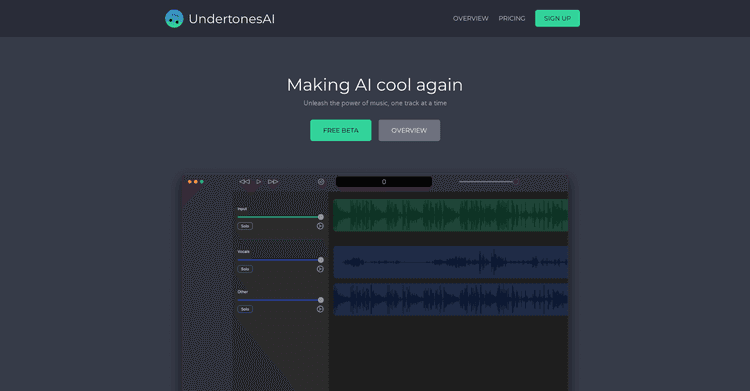Fast forward the audio player

click(273, 182)
